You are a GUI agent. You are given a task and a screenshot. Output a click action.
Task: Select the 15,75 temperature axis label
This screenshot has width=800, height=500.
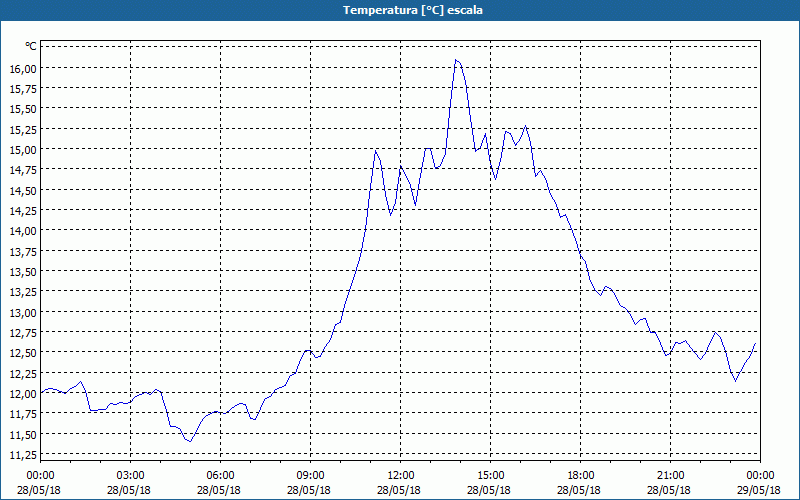(x=23, y=89)
